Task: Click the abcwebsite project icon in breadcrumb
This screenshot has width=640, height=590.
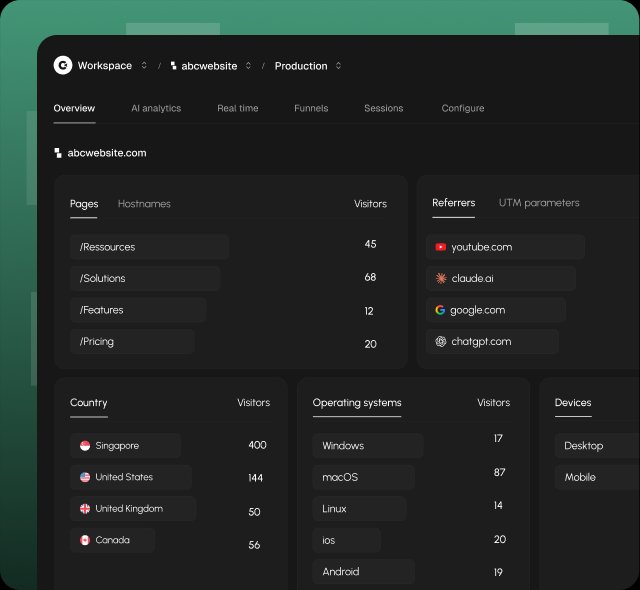Action: (173, 66)
